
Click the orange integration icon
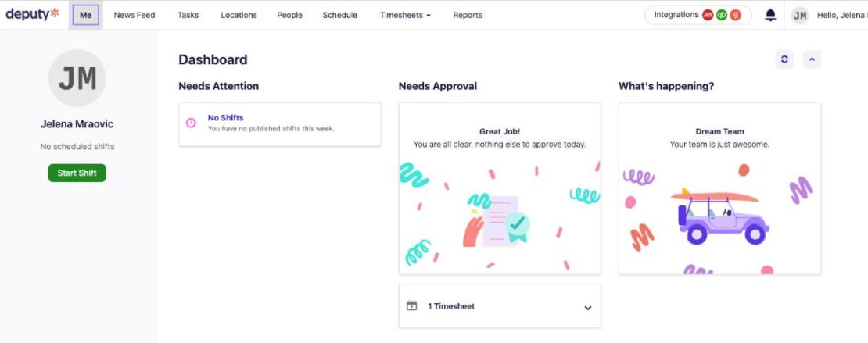735,15
